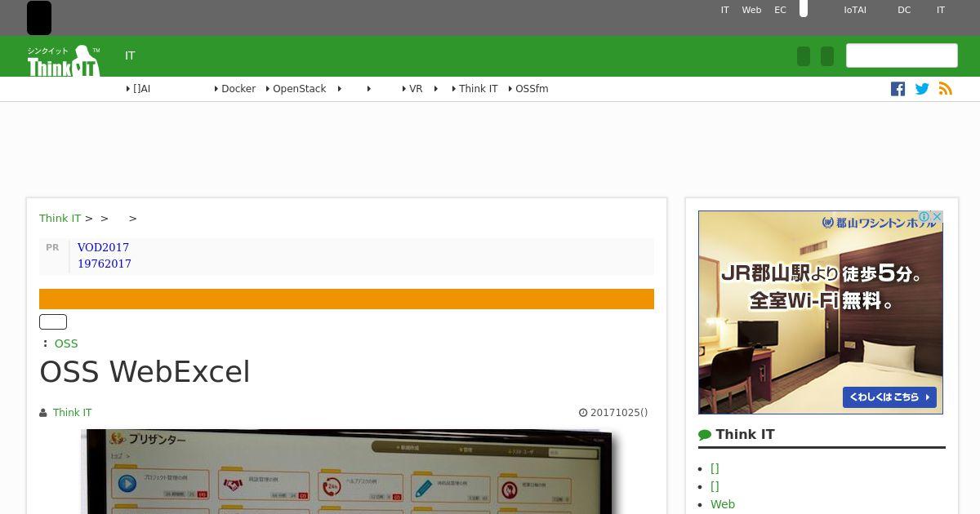Click the white IT text beside header logo
Screen dimensions: 980x514
coord(130,55)
